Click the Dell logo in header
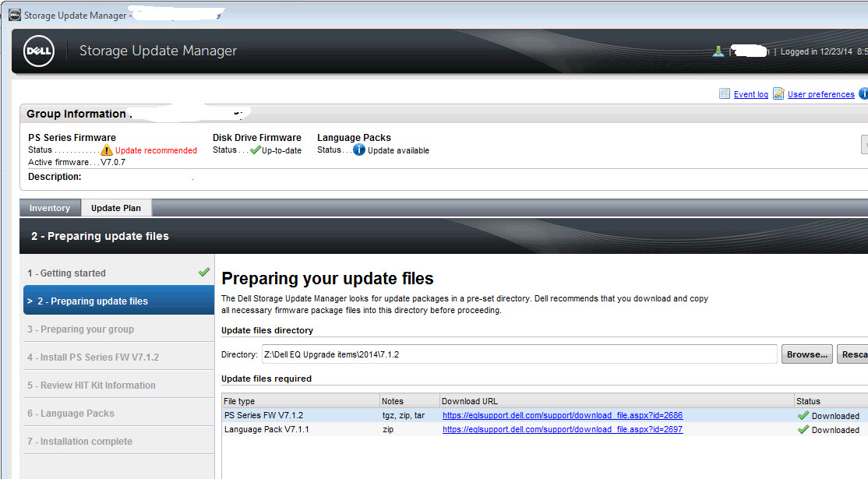The width and height of the screenshot is (868, 479). point(39,51)
